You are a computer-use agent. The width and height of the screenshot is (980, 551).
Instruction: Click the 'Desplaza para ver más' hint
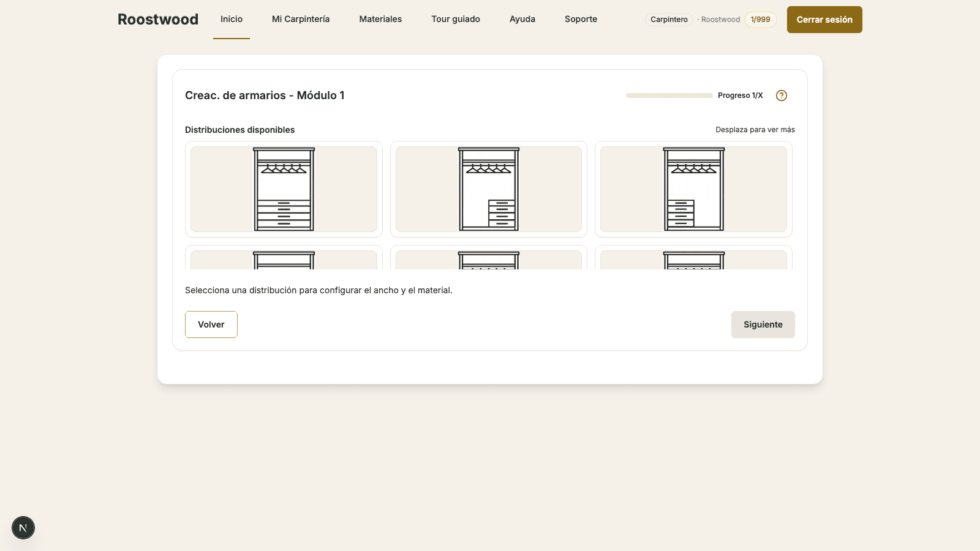point(755,130)
